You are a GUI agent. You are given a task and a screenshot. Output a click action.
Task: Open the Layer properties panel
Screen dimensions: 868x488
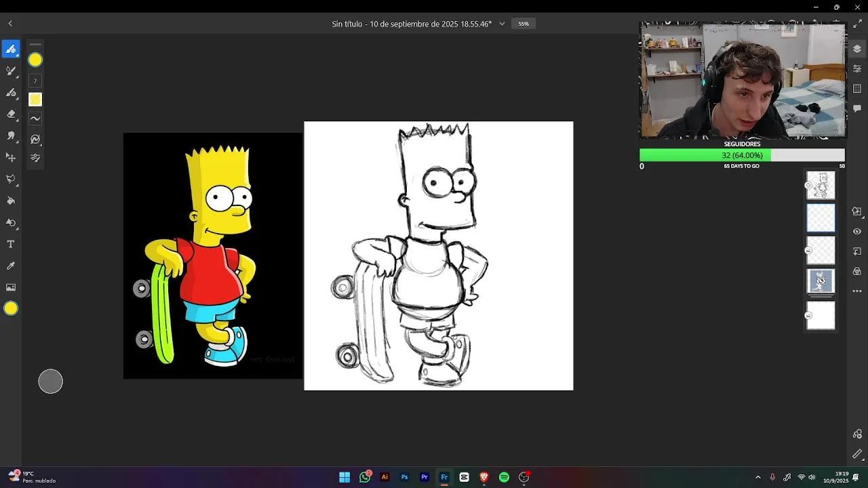857,68
